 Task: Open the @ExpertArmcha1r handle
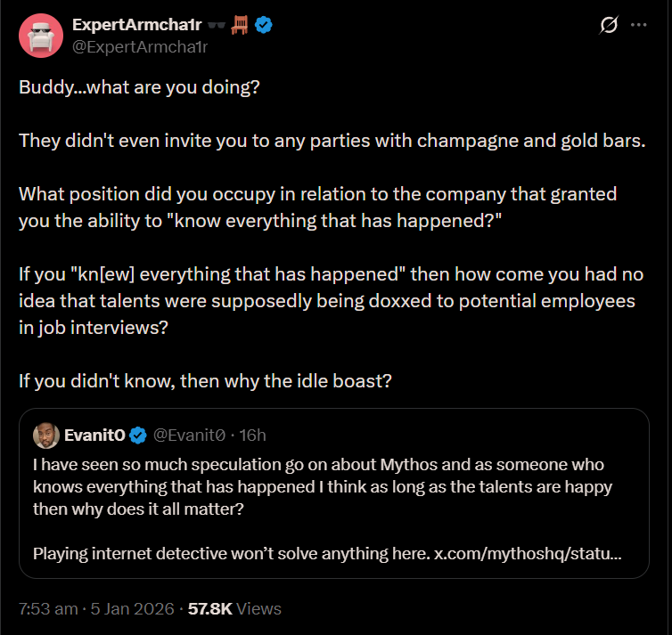coord(140,46)
